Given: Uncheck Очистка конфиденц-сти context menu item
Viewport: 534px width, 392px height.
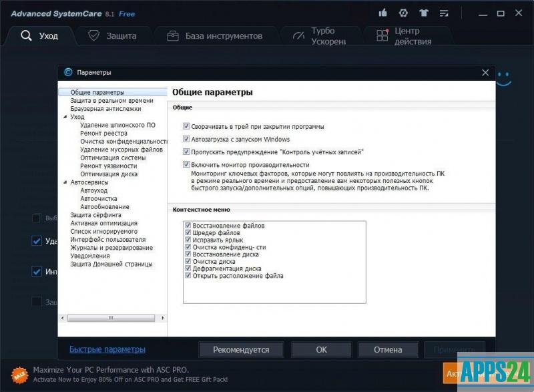Looking at the screenshot, I should [x=188, y=247].
